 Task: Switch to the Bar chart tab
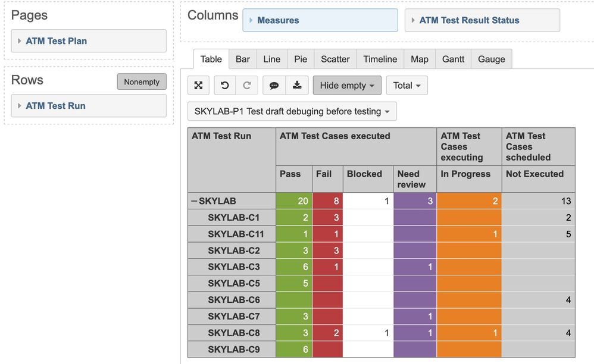tap(242, 59)
